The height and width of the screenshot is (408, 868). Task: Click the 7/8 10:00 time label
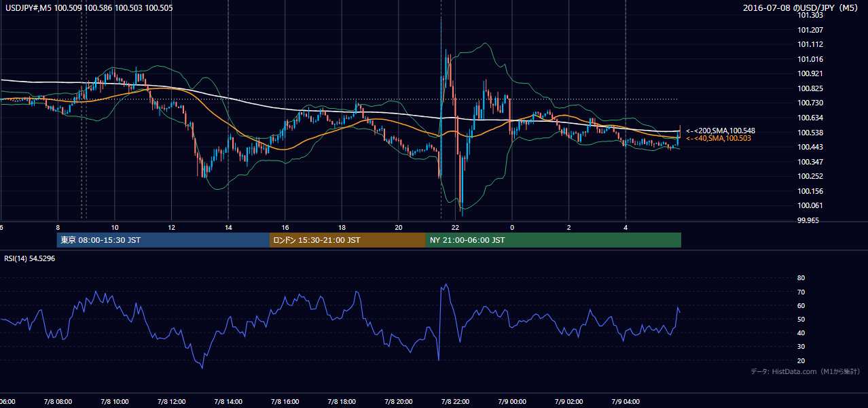click(114, 401)
